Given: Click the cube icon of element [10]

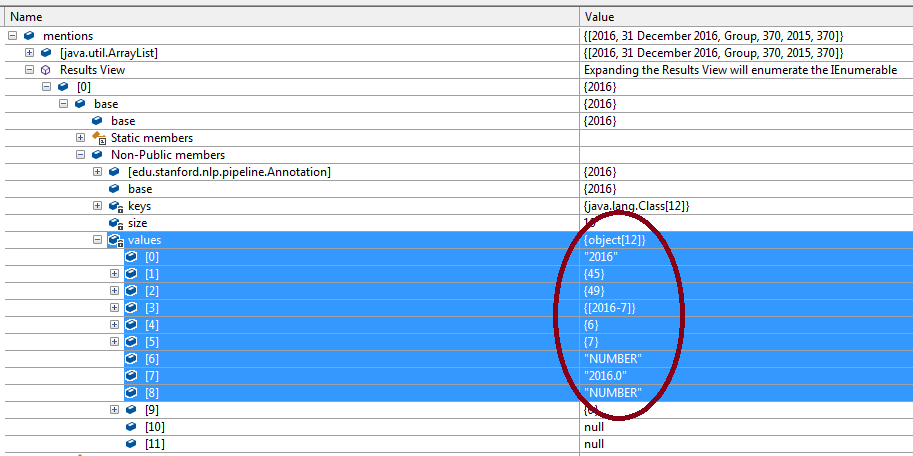Looking at the screenshot, I should [x=131, y=427].
